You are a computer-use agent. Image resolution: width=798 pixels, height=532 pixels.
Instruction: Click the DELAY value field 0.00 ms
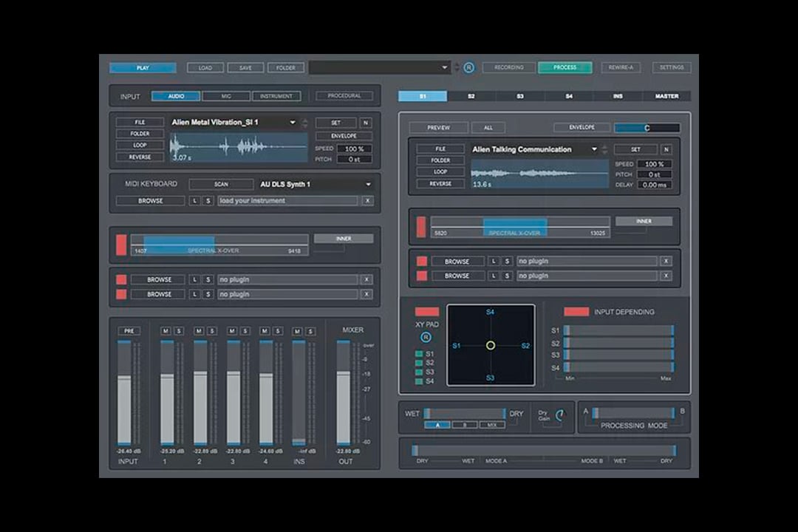(x=655, y=185)
